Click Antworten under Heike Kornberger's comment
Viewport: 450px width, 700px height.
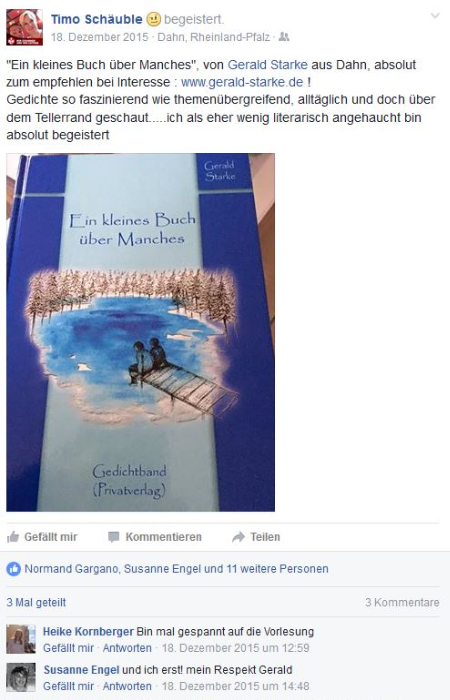(127, 648)
